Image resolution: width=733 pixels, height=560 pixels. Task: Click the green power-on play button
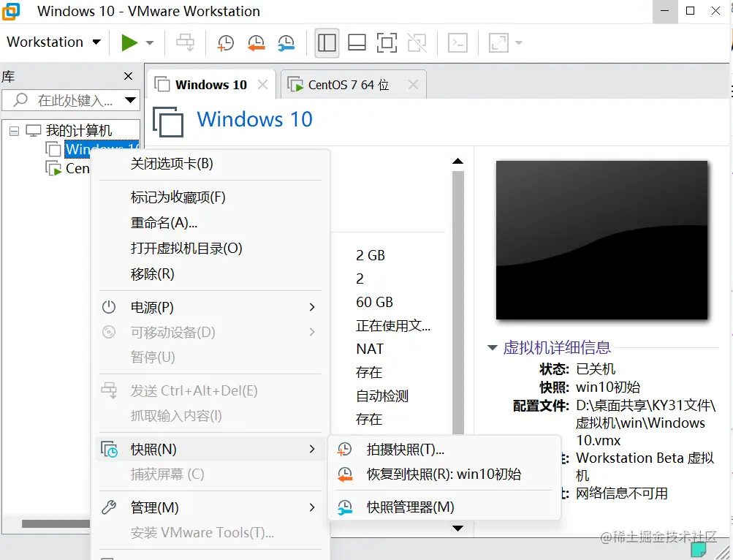point(129,42)
